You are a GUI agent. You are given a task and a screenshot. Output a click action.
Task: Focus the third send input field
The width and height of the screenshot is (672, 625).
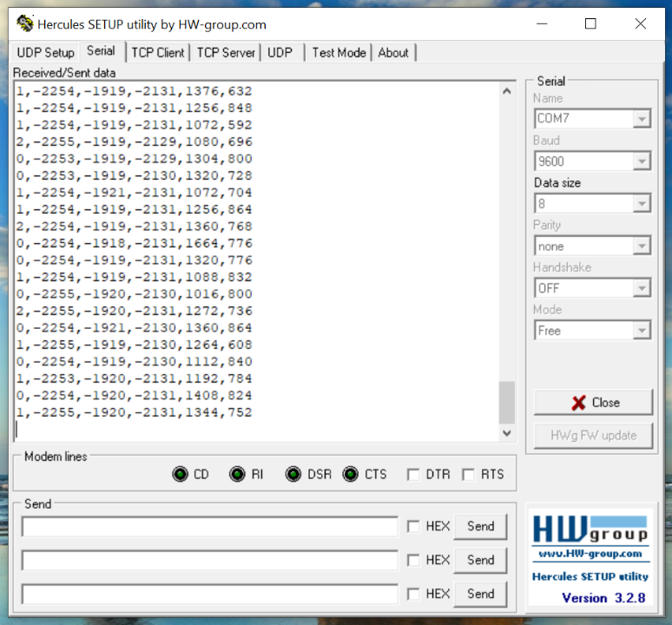(x=210, y=594)
